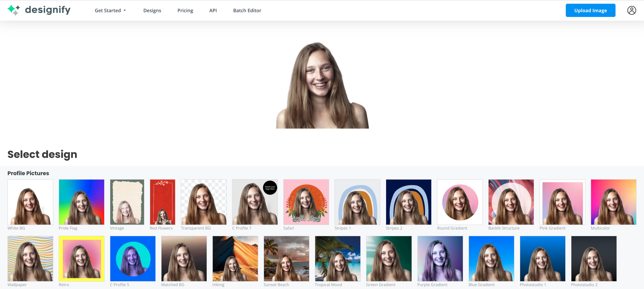Open the Batch Editor page
This screenshot has width=644, height=289.
[247, 11]
